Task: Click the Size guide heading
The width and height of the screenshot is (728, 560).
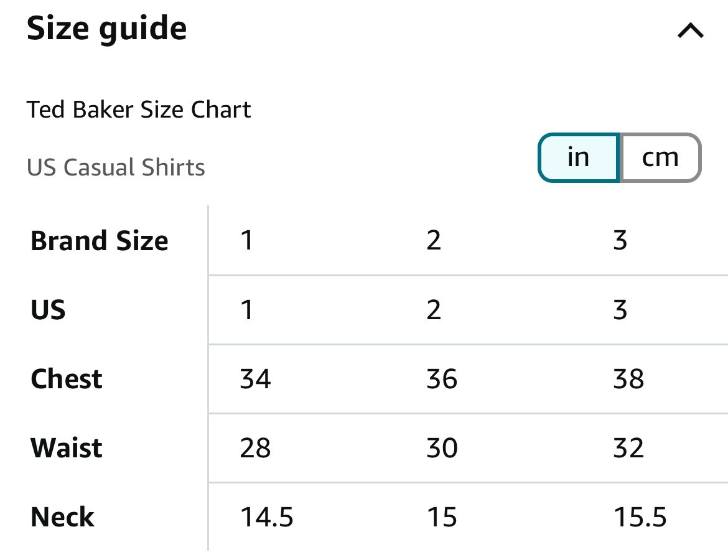Action: click(x=107, y=29)
